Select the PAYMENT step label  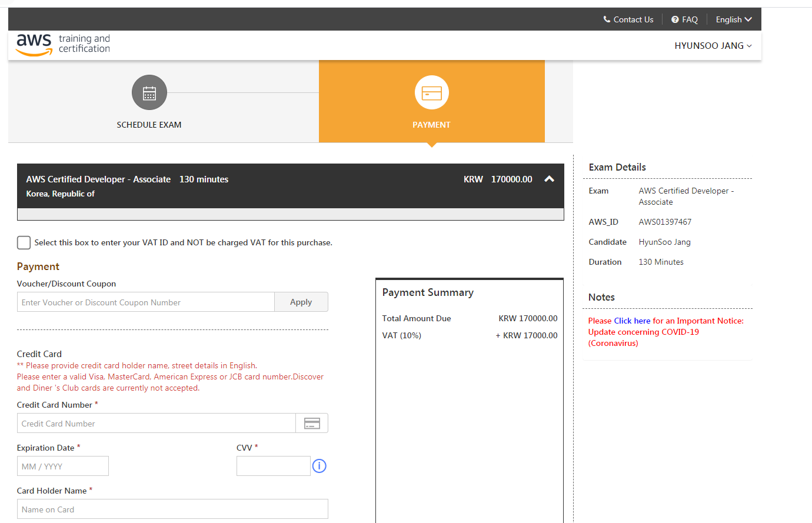(431, 125)
